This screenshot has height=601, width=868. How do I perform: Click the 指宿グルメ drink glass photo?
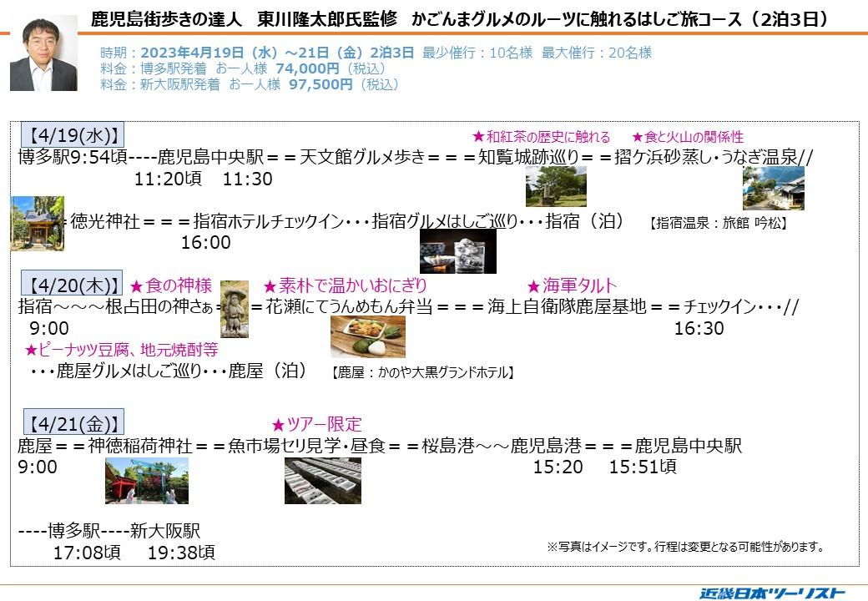pos(458,250)
